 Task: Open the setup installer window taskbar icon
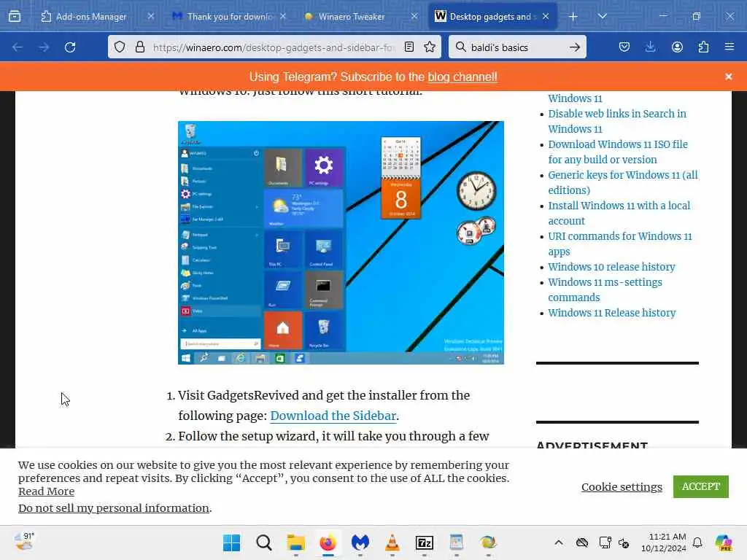tap(457, 542)
